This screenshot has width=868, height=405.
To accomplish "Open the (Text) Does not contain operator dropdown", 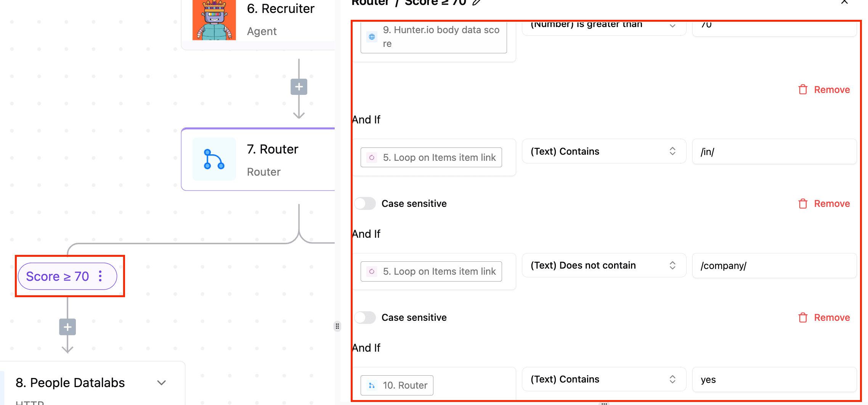I will [604, 266].
